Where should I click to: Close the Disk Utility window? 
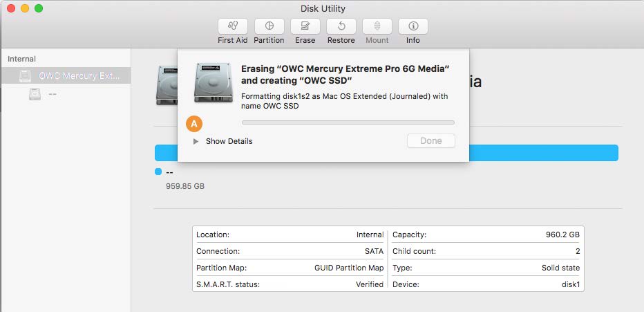pyautogui.click(x=10, y=8)
